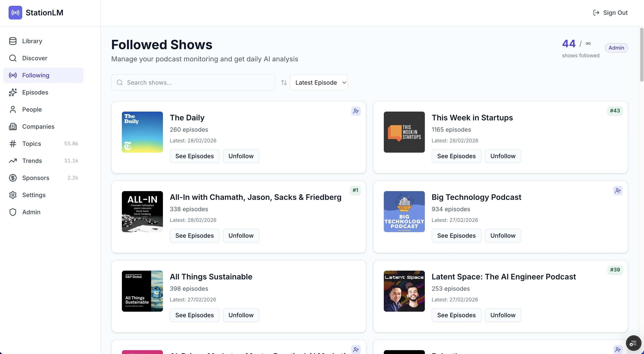Viewport: 644px width, 354px height.
Task: Unfollow This Week in Startups
Action: click(502, 156)
